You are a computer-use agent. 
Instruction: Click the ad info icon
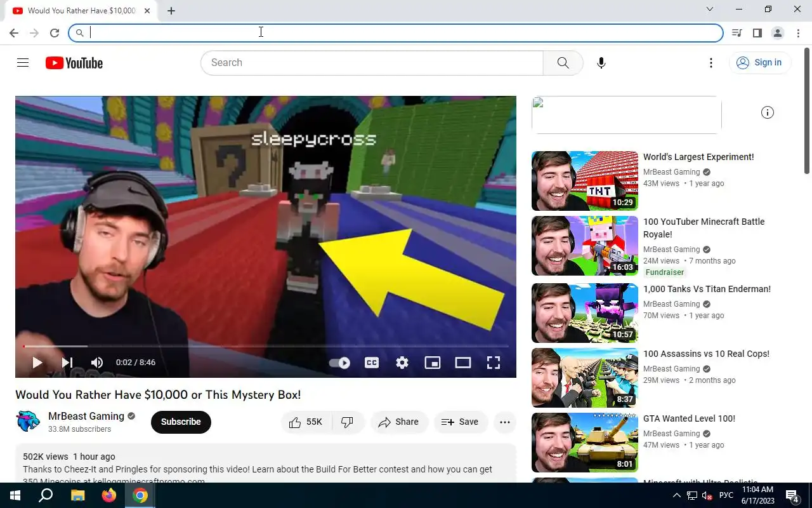coord(768,112)
